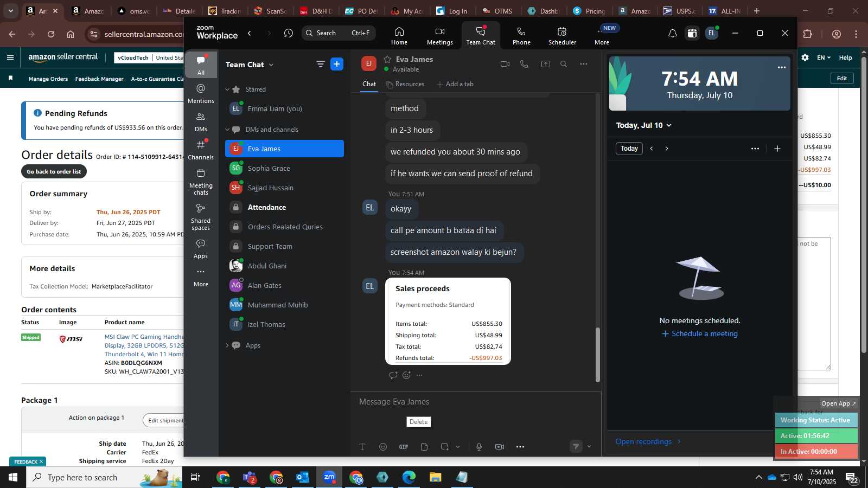Open chat header more options ellipsis
The image size is (868, 488).
[584, 64]
